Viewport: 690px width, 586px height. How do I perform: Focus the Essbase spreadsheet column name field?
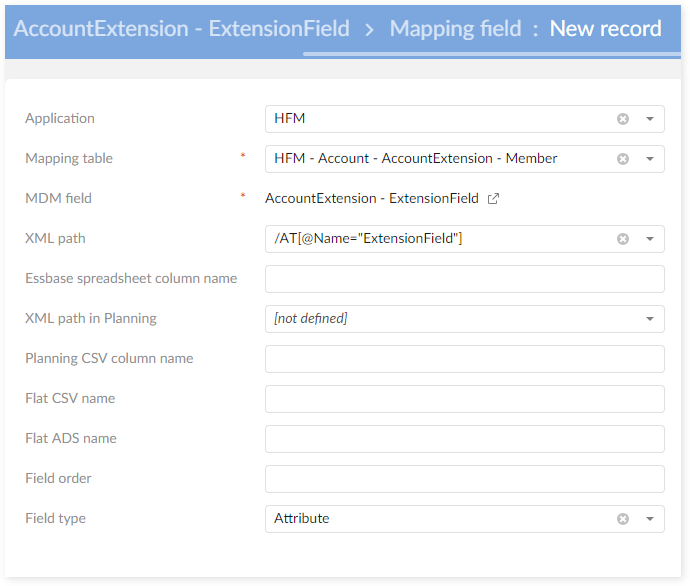(x=464, y=279)
